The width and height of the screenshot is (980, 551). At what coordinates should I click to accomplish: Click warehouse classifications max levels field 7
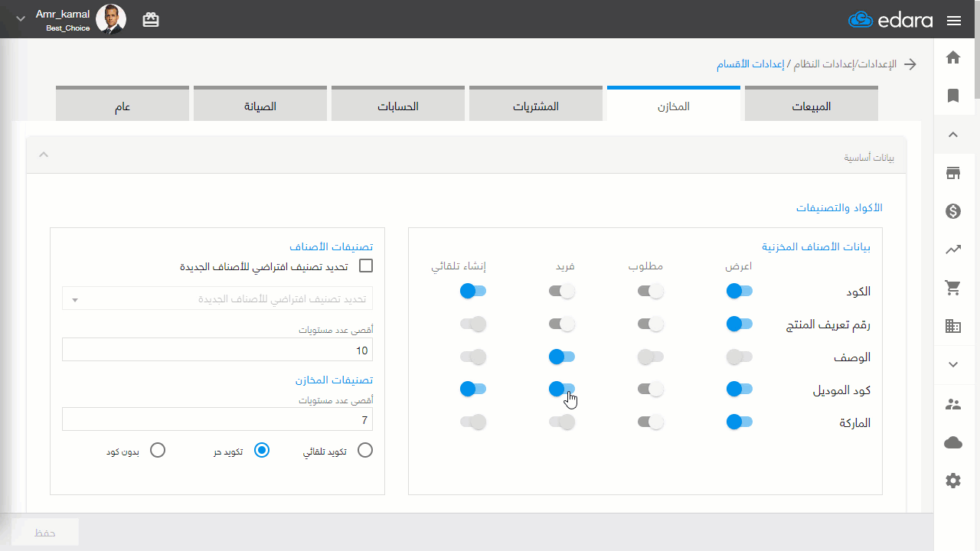click(x=217, y=419)
